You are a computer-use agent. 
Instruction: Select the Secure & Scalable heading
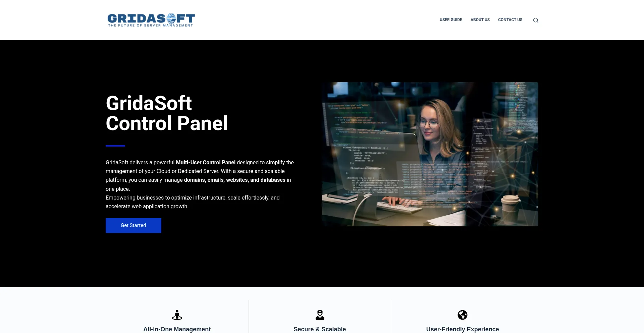320,329
